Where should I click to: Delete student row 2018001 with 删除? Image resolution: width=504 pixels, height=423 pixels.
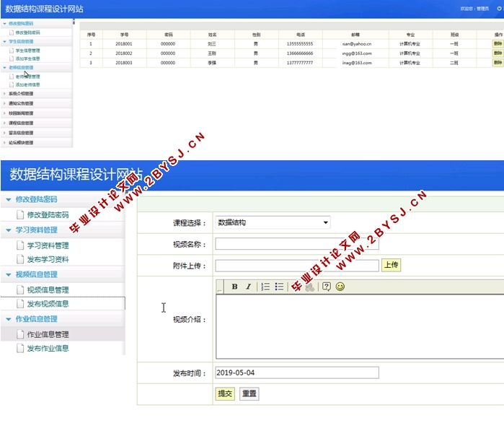pos(498,43)
